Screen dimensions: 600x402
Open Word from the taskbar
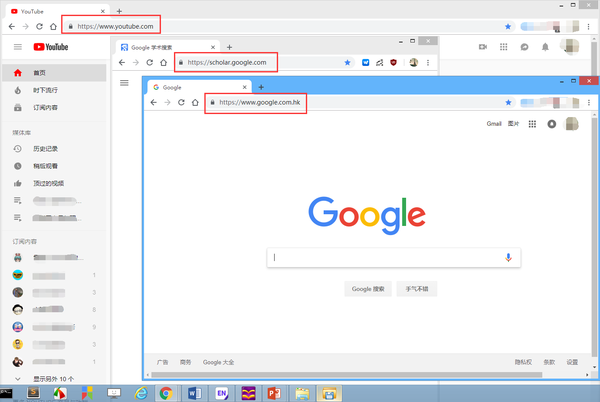coord(194,393)
